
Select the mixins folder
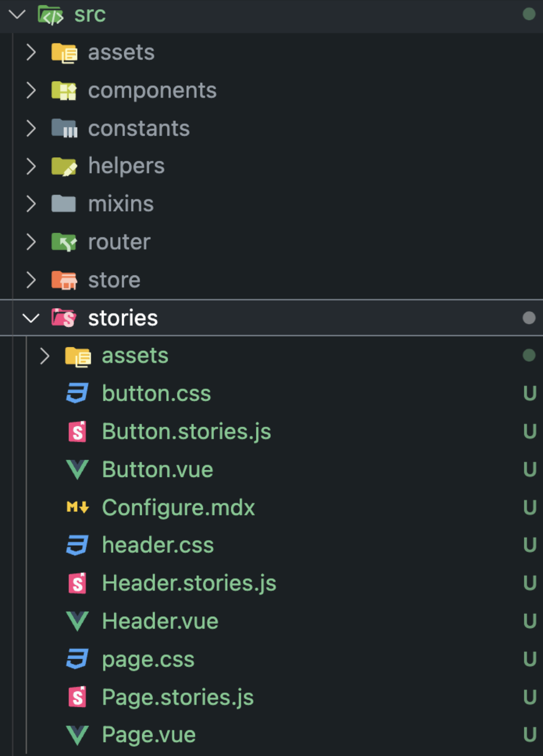(271, 204)
